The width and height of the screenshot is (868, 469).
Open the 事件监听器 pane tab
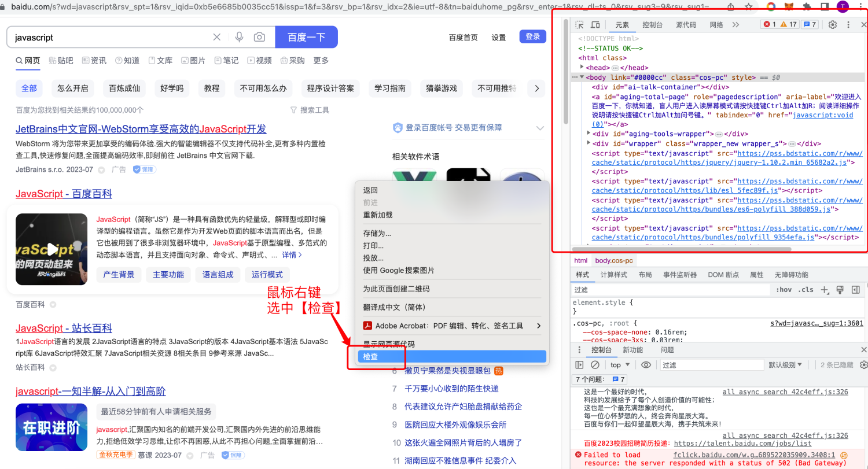(x=680, y=275)
